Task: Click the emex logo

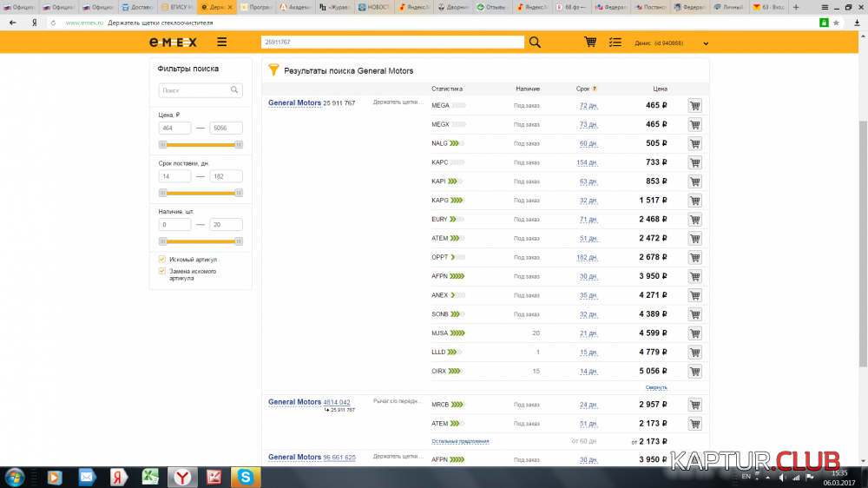Action: point(174,42)
